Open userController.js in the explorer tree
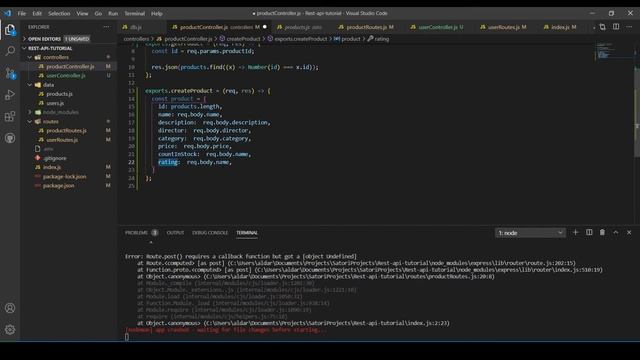The image size is (640, 360). click(x=66, y=76)
